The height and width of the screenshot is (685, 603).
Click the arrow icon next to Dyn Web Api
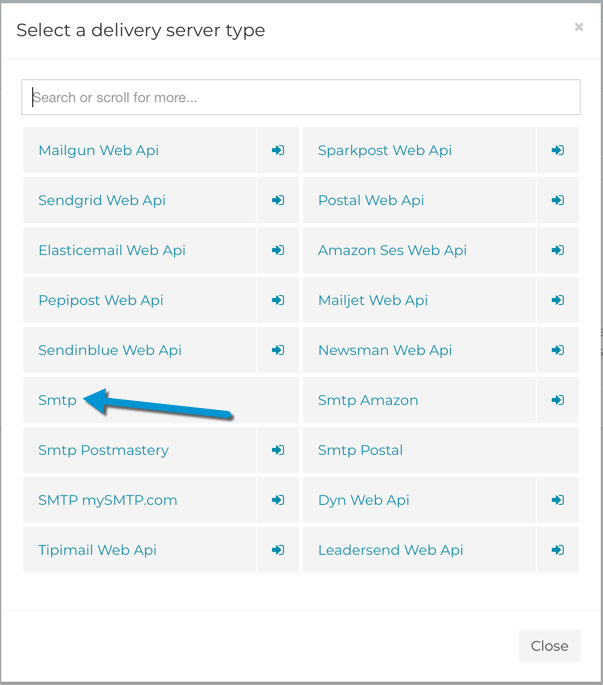pos(558,500)
